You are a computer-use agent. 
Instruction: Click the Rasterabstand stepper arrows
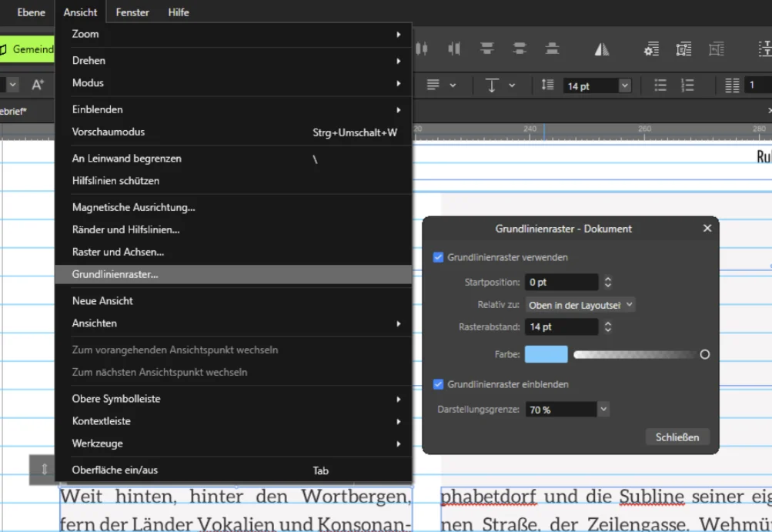(x=608, y=326)
